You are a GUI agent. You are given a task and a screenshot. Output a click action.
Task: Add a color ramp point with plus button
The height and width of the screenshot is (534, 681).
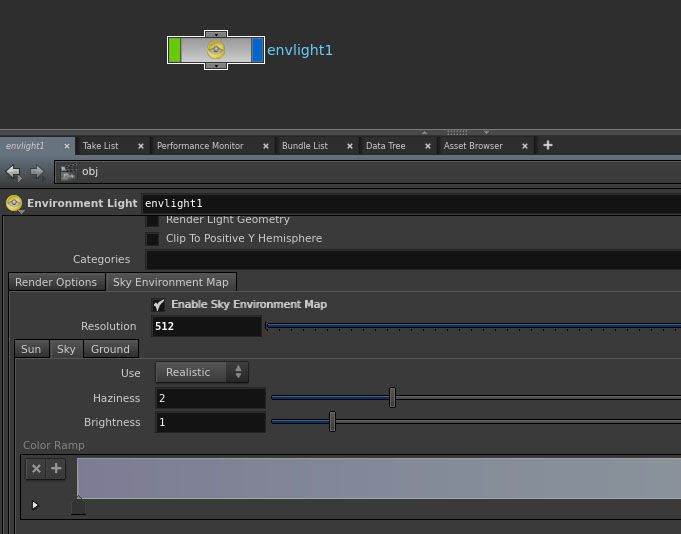tap(56, 468)
